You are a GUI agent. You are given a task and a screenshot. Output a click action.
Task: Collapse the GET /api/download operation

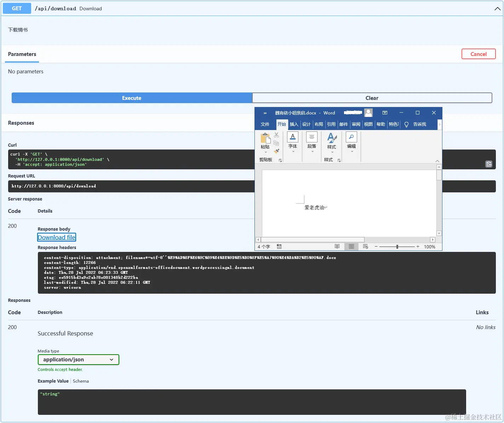click(497, 9)
